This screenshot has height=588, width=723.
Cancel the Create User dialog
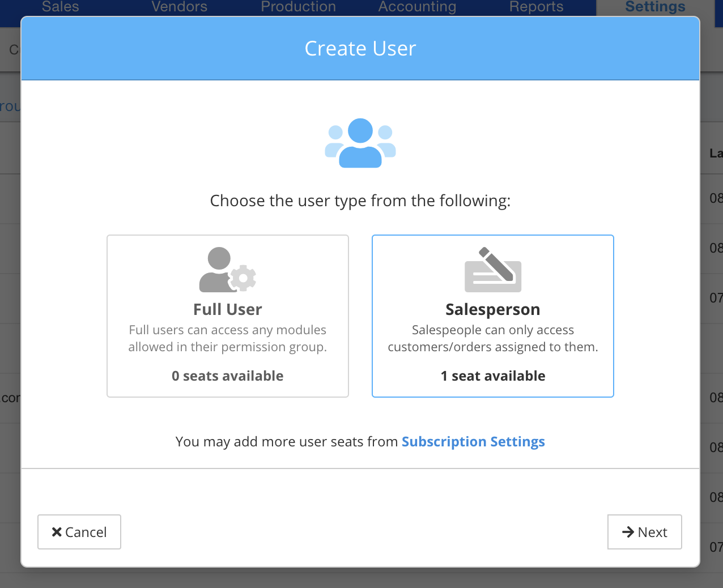[79, 532]
